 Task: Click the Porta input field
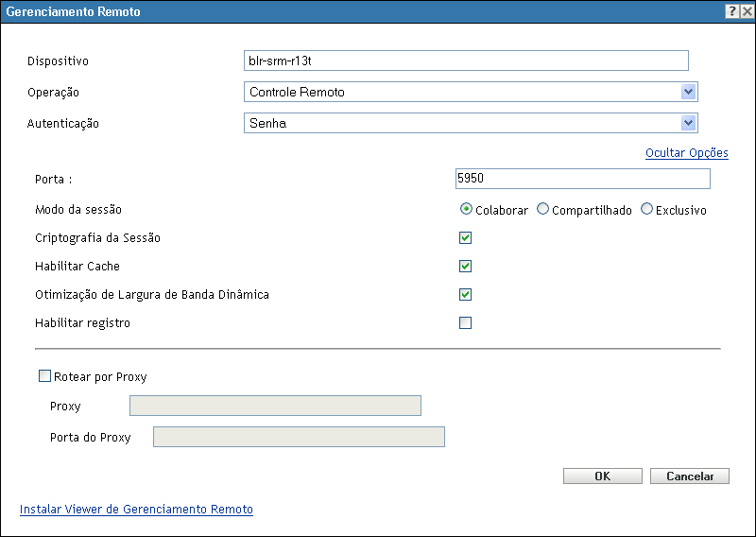click(582, 179)
